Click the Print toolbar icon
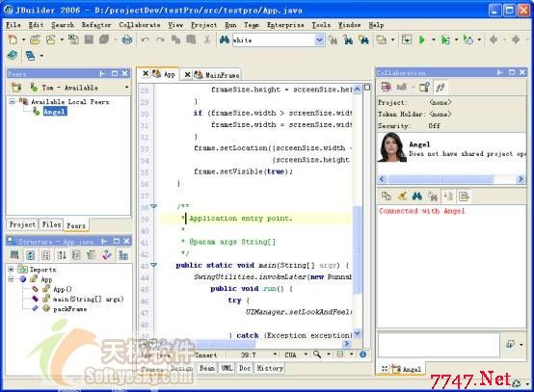This screenshot has height=392, width=534. (126, 39)
